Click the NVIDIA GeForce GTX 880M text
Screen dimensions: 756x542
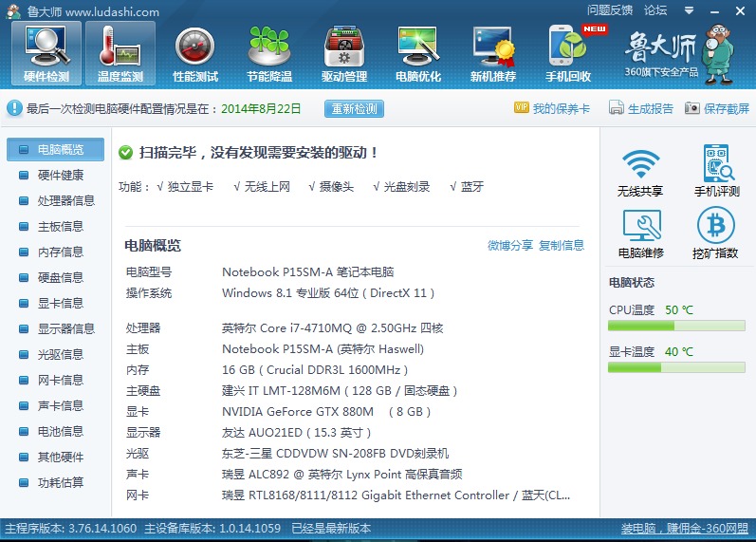coord(298,412)
